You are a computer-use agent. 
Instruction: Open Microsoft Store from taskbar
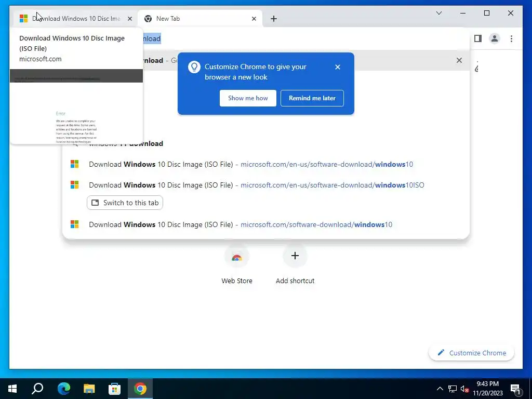[x=114, y=389]
